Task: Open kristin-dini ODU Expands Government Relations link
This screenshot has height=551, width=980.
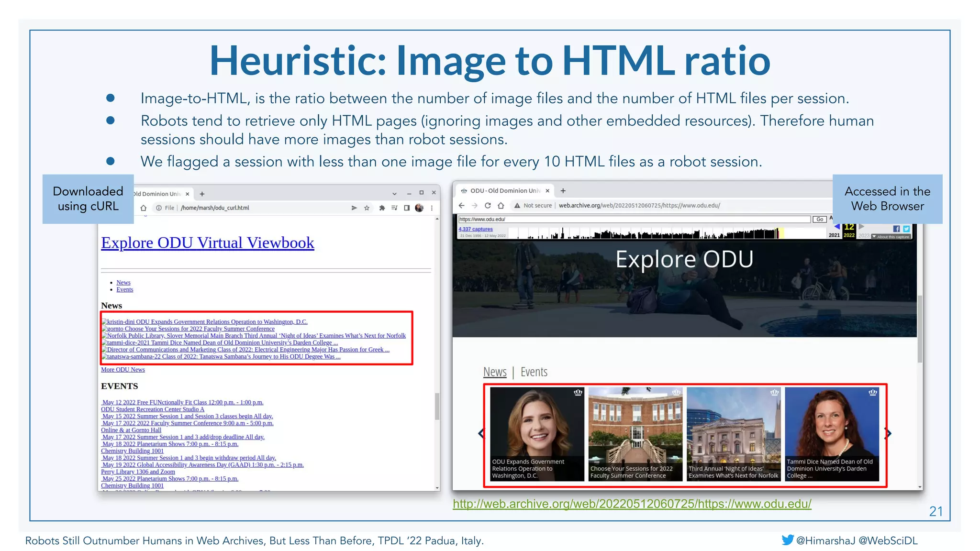Action: 205,322
